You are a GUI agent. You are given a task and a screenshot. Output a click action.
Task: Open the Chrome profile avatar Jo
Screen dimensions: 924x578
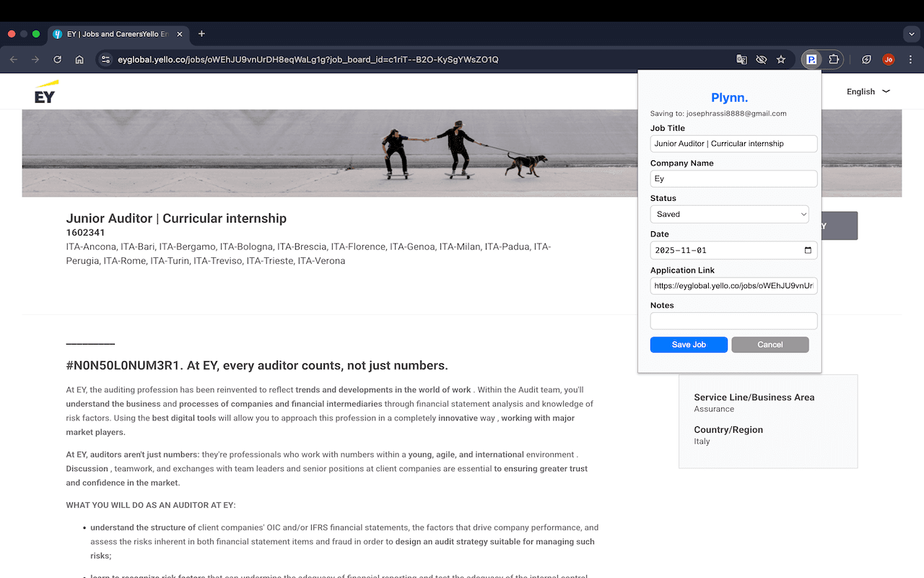[888, 59]
